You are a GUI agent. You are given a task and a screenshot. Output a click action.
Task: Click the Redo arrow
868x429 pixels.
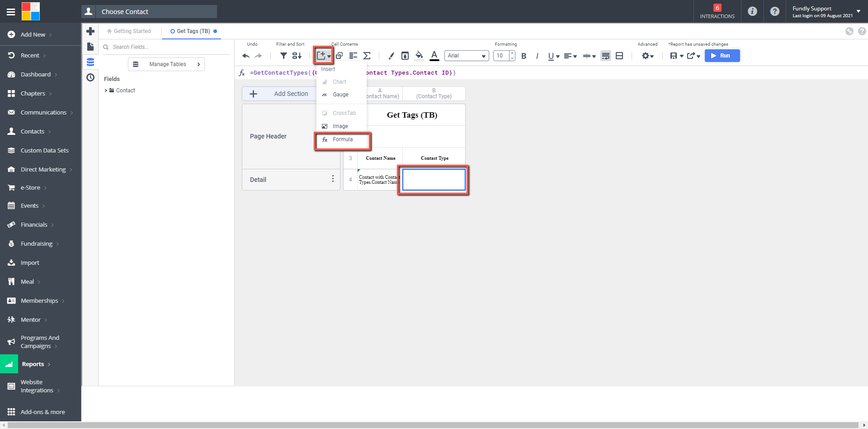point(258,56)
